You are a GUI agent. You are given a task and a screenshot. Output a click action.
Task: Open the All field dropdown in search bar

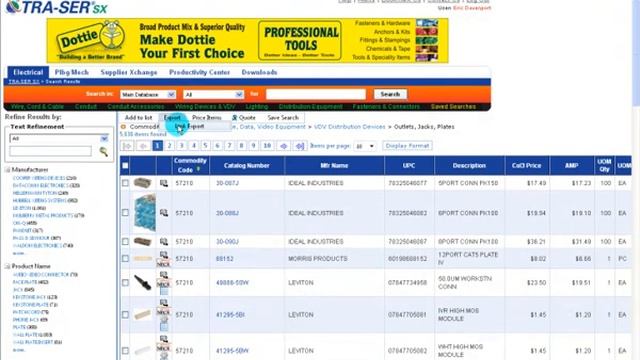pos(213,94)
